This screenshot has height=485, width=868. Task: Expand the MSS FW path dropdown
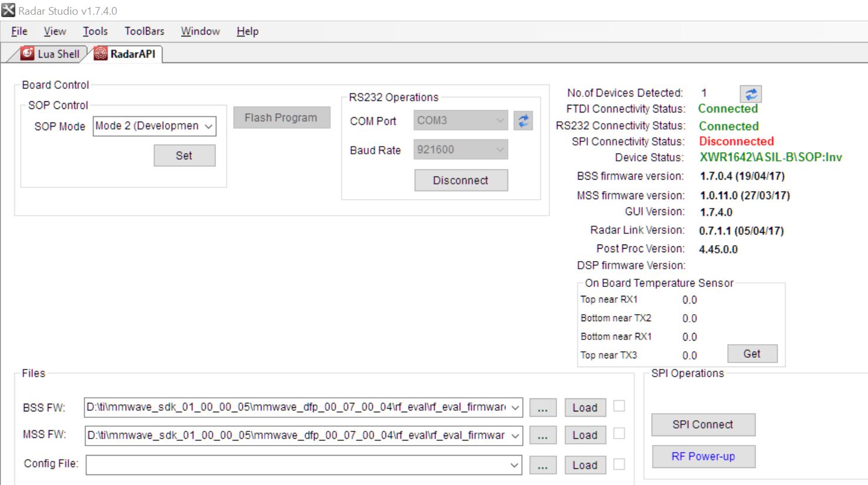(x=515, y=435)
